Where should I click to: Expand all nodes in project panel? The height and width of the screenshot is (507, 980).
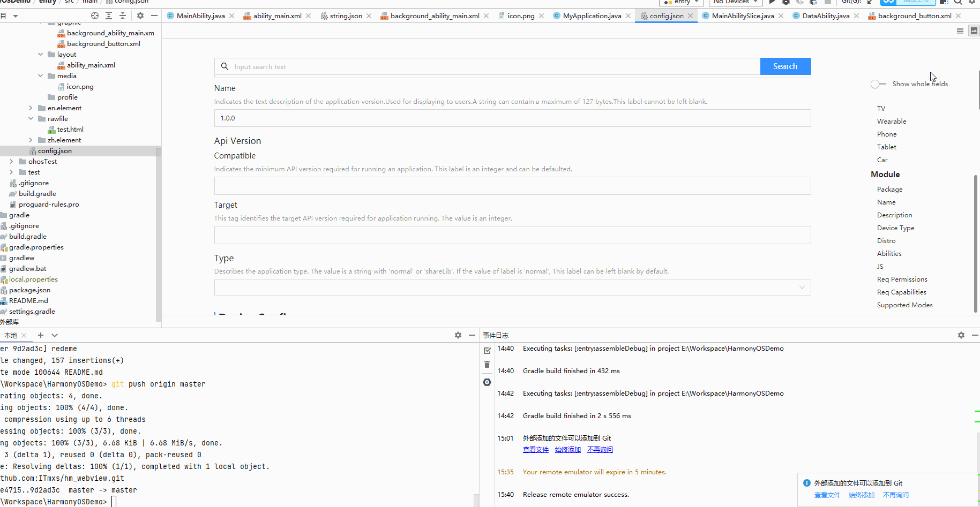pyautogui.click(x=109, y=16)
